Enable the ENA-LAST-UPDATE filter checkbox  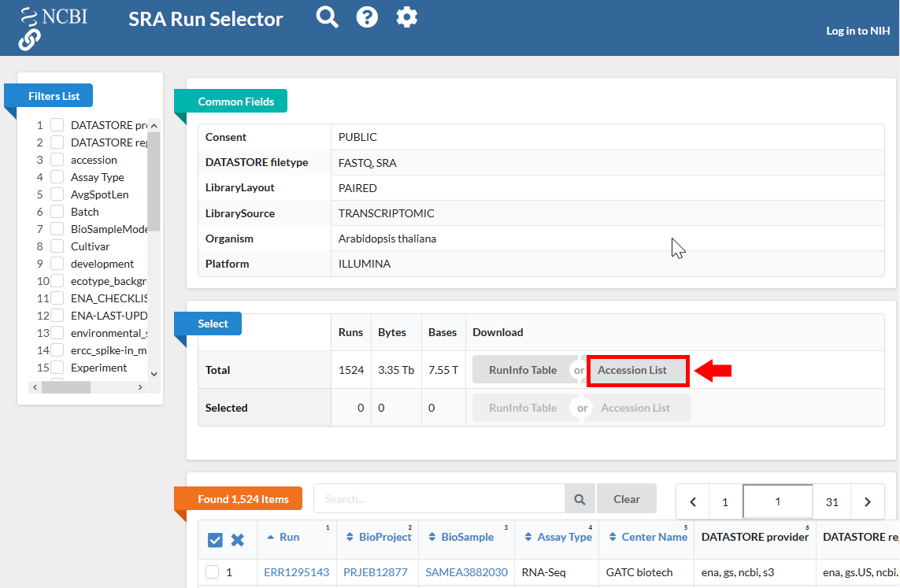(x=57, y=316)
